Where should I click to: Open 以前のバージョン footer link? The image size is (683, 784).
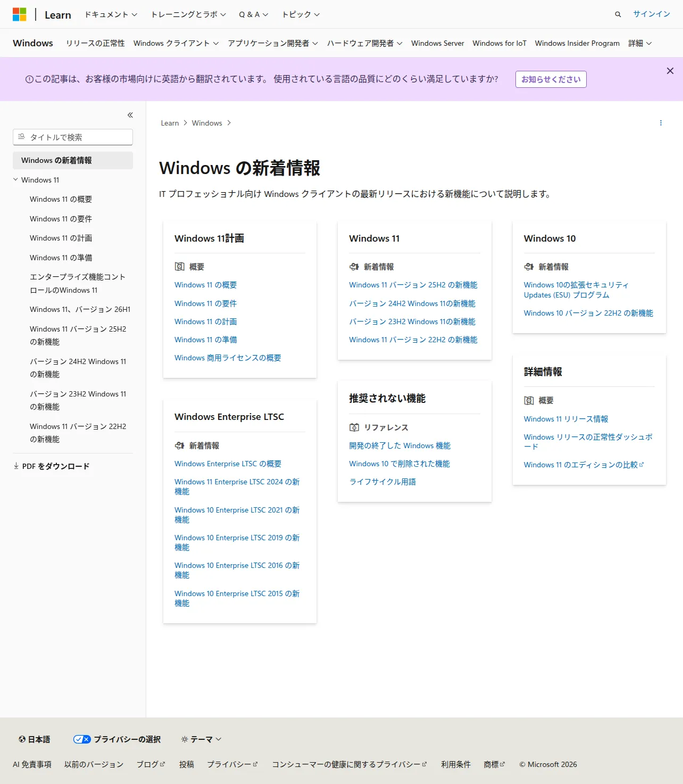(x=94, y=764)
